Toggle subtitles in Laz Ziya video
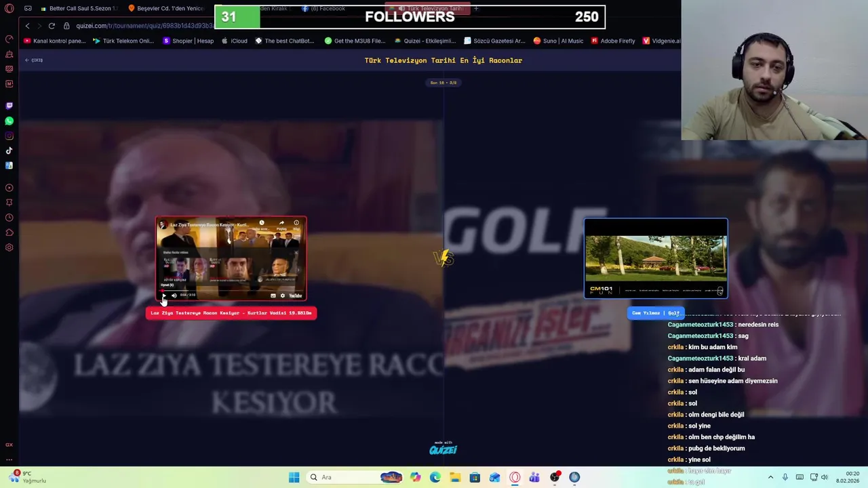This screenshot has width=868, height=488. pos(273,296)
